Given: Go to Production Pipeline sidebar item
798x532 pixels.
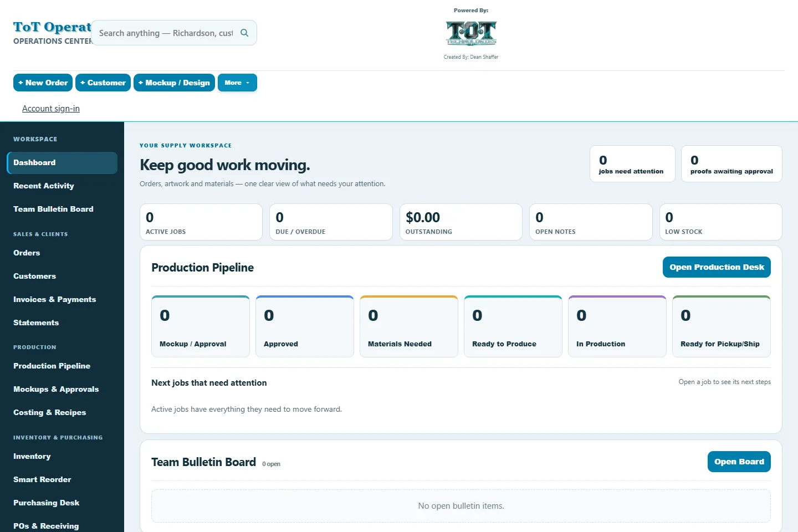Looking at the screenshot, I should [x=62, y=366].
